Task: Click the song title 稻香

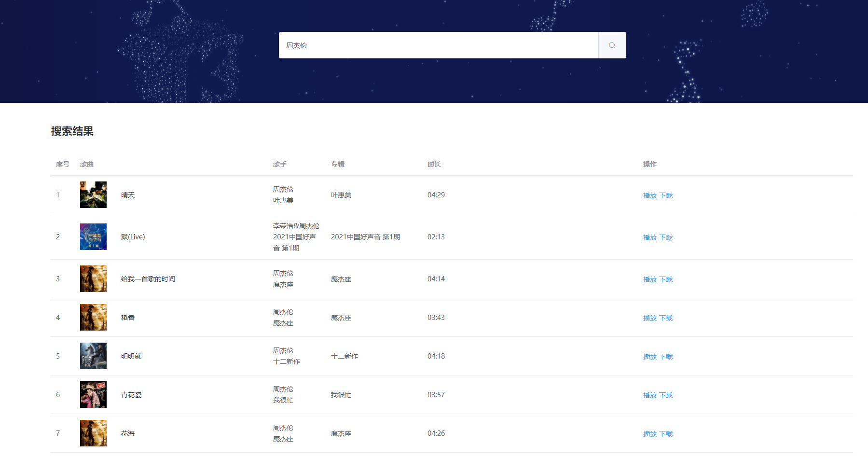Action: pyautogui.click(x=128, y=318)
